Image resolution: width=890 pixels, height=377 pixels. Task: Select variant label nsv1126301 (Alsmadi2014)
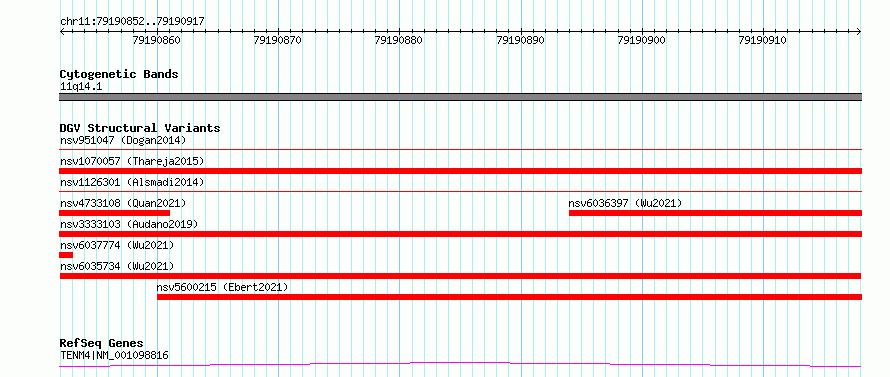[132, 182]
